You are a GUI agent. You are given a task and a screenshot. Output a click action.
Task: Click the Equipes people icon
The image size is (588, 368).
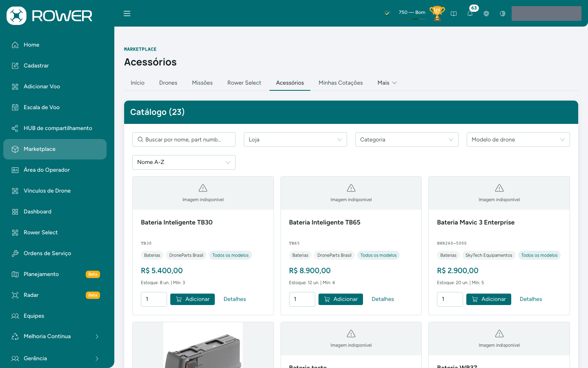pos(15,316)
